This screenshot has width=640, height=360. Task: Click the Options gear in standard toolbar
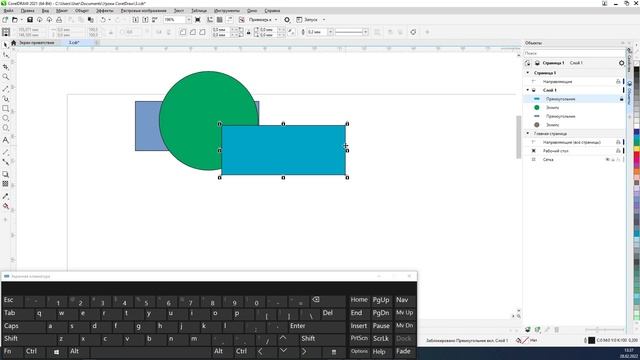(287, 20)
